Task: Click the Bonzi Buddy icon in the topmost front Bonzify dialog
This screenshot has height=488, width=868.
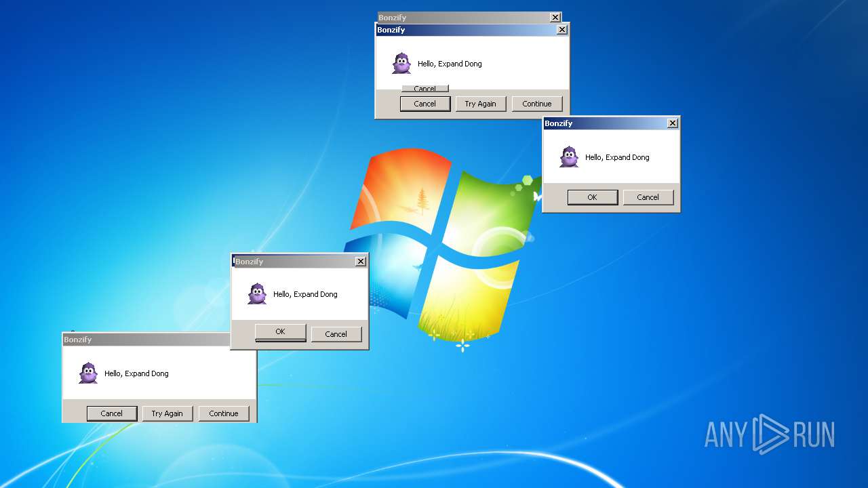Action: 401,63
